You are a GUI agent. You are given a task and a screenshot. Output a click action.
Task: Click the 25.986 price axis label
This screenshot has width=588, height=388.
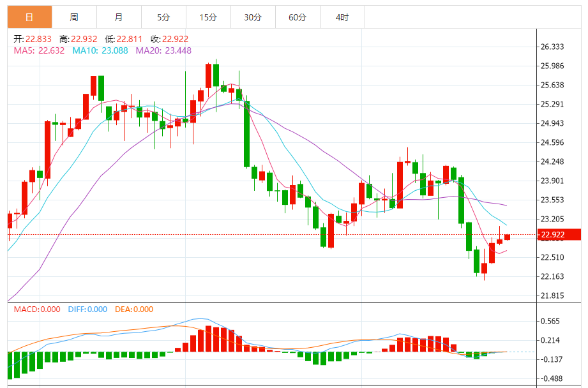(x=552, y=66)
